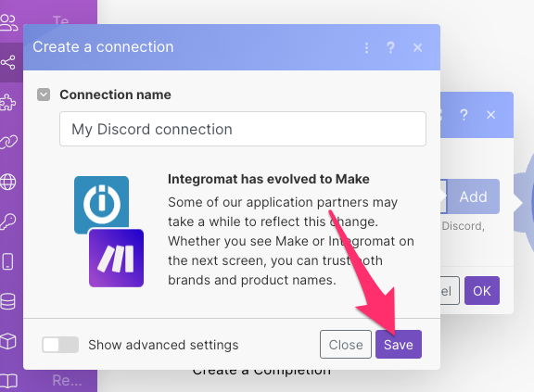Click the 'Create a connection' dialog title
This screenshot has width=534, height=392.
click(x=103, y=47)
